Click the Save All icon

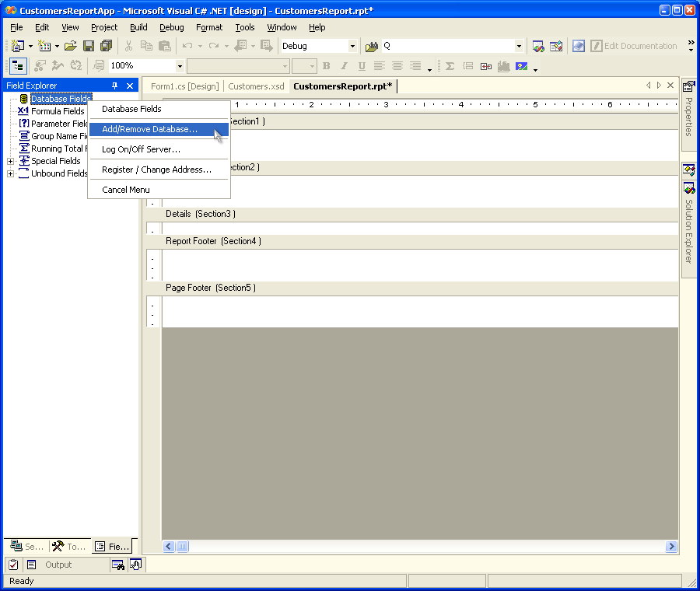pyautogui.click(x=106, y=47)
